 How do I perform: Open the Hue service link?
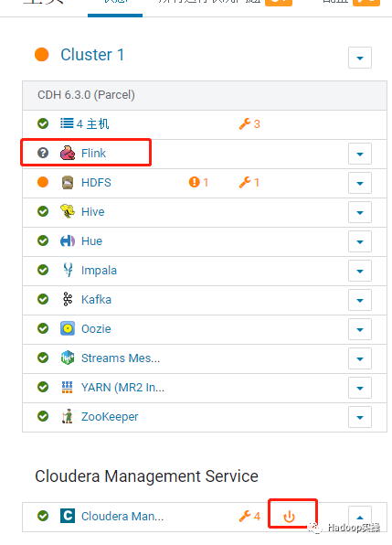coord(91,240)
